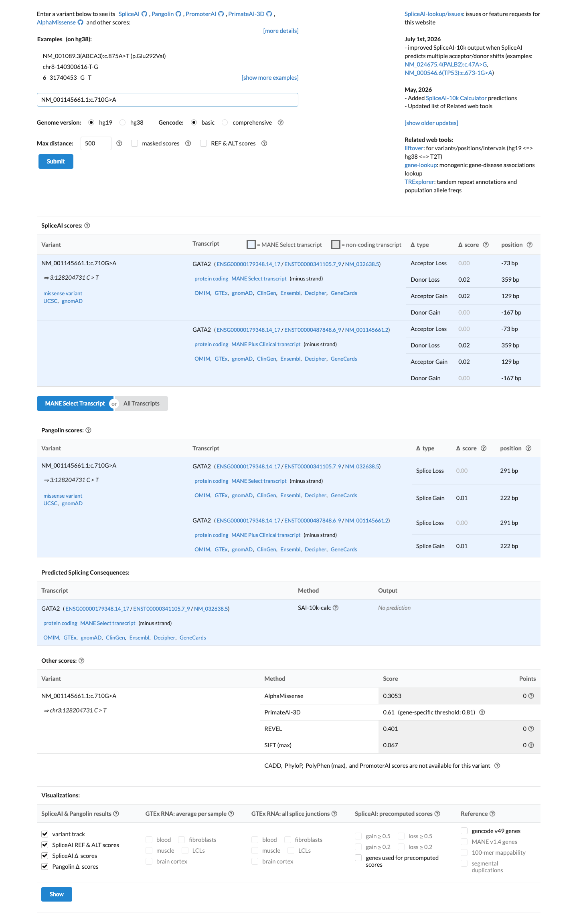Open PromoterAI GitHub icon link
The image size is (583, 924).
[221, 14]
